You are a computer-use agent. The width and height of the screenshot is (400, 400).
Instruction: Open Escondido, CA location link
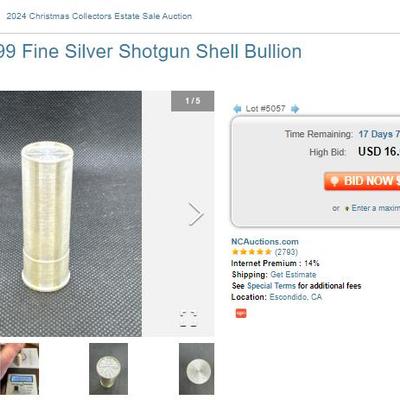296,297
